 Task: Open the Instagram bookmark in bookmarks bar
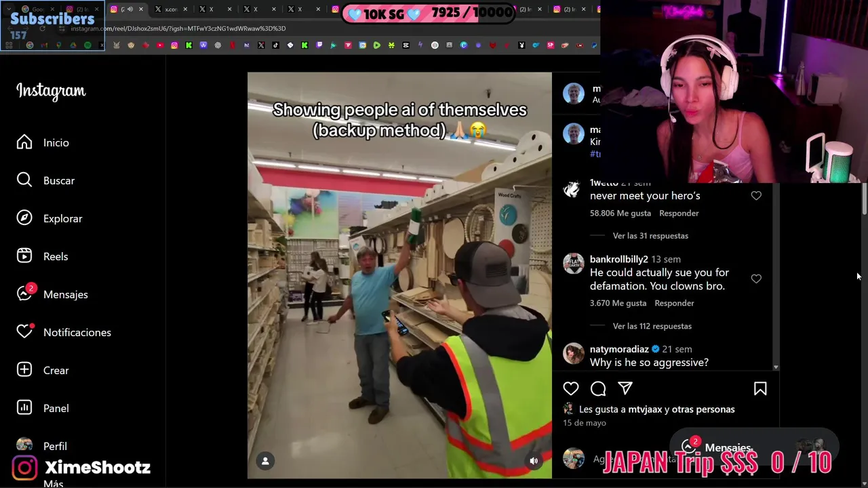pyautogui.click(x=174, y=45)
